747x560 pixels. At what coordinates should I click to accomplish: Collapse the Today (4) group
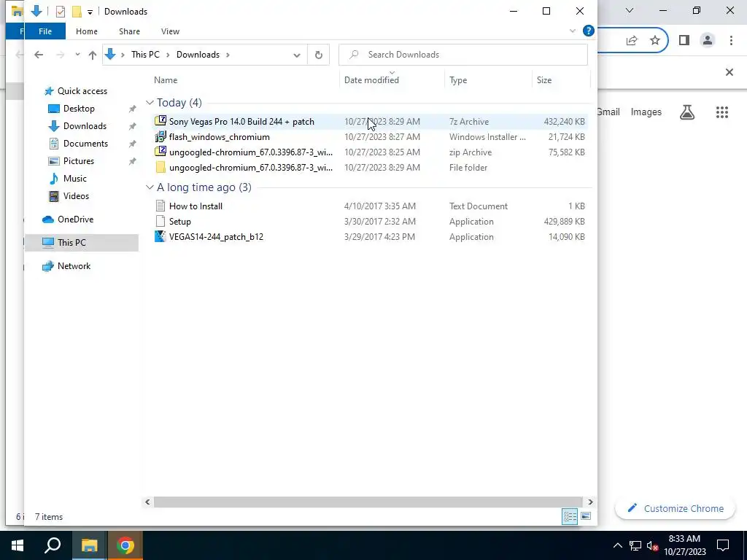point(150,103)
